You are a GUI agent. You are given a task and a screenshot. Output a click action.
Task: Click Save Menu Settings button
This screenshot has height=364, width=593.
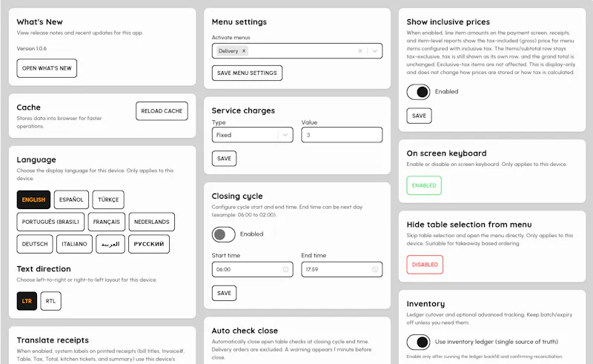click(x=247, y=73)
